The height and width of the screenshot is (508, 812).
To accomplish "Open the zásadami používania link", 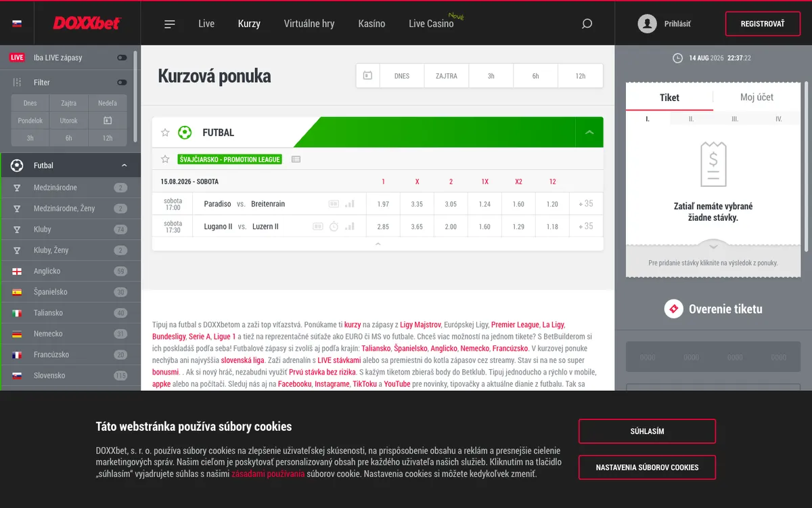I will (268, 474).
